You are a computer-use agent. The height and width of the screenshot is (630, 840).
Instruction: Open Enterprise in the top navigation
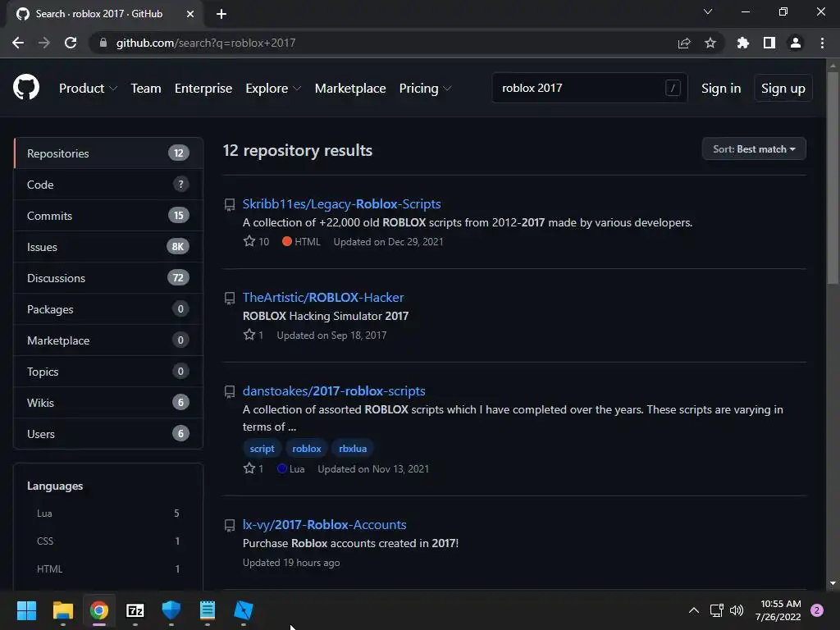[203, 89]
